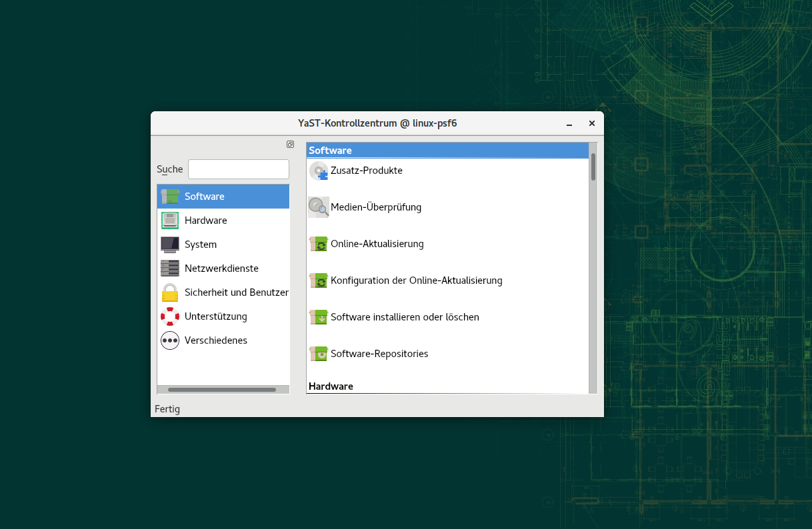
Task: Focus the Suche search field
Action: 239,169
